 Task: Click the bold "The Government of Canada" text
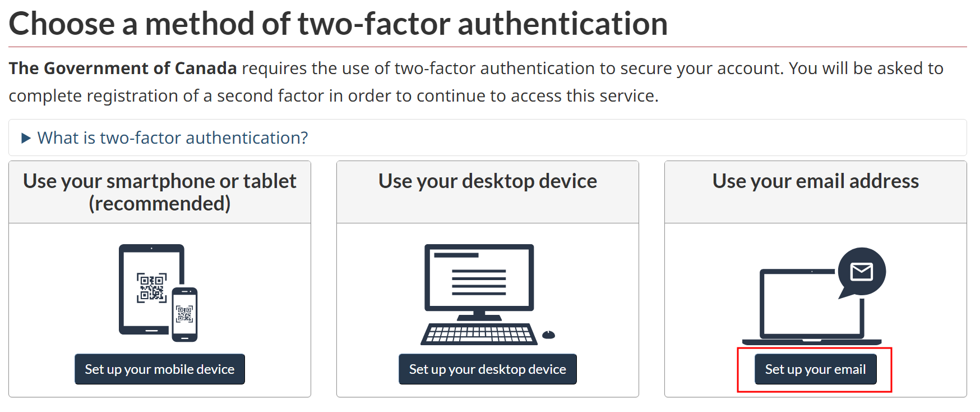[123, 68]
